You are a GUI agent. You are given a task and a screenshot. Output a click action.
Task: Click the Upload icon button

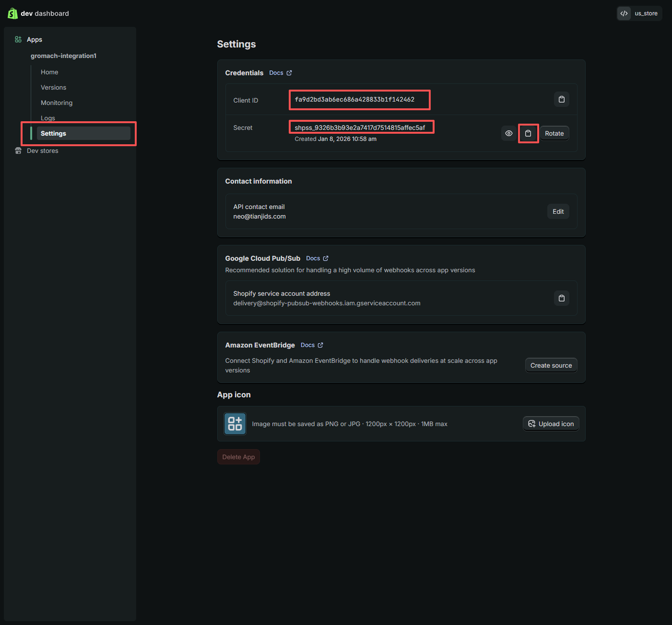click(551, 423)
